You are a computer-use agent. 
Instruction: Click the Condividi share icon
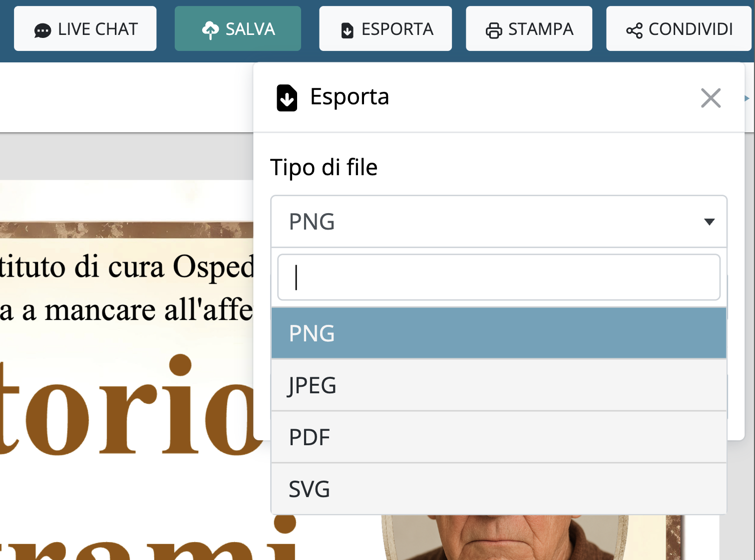point(634,30)
